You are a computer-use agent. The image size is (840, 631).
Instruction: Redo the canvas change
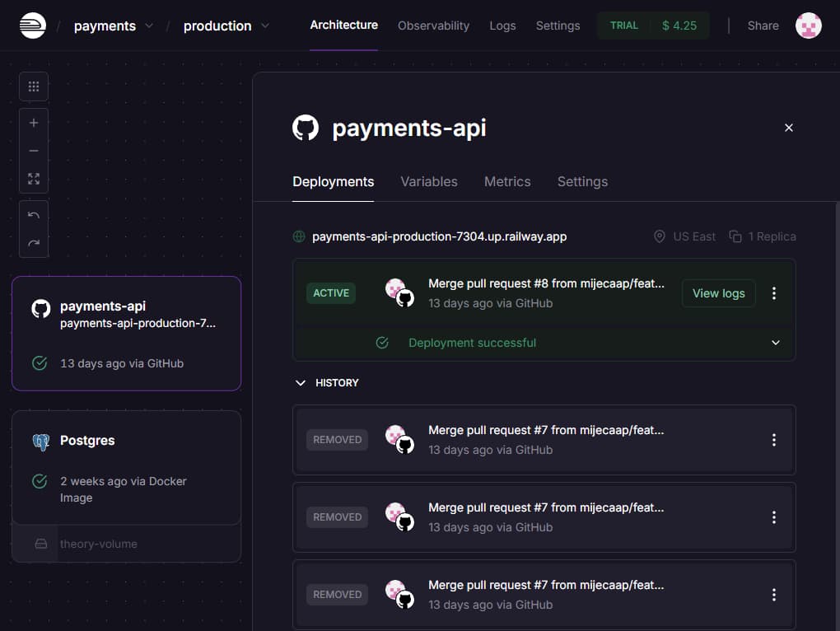click(34, 243)
